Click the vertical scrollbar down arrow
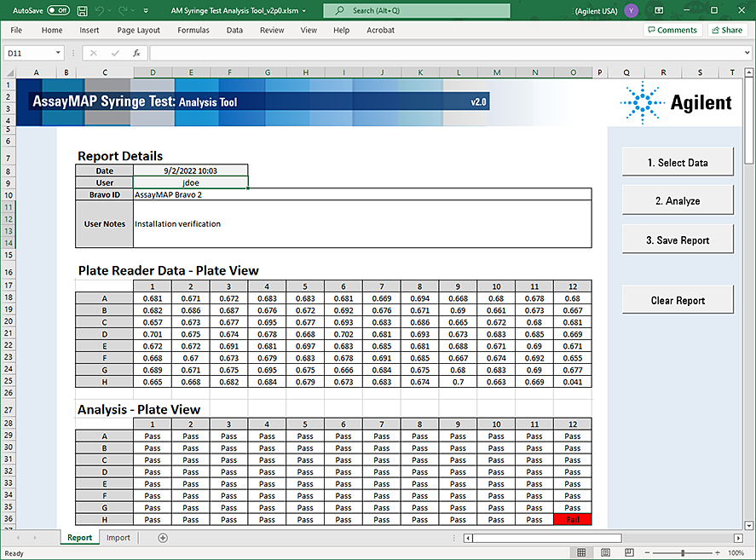 pos(749,525)
